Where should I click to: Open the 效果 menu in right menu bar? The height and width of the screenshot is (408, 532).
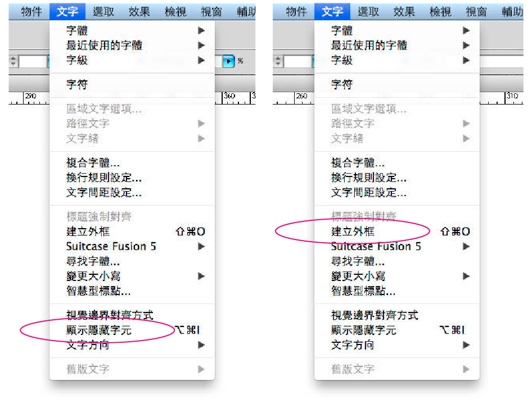404,12
